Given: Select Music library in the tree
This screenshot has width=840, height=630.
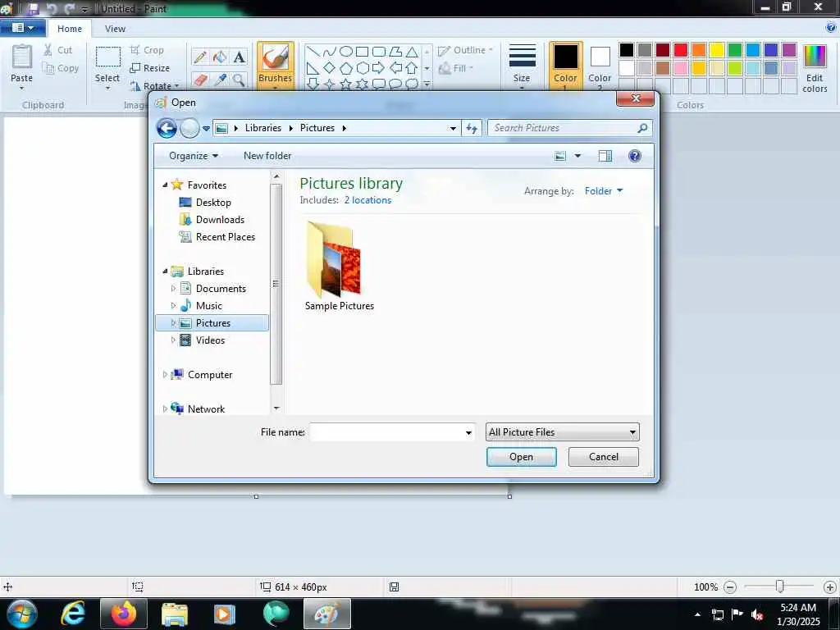Looking at the screenshot, I should click(x=208, y=306).
